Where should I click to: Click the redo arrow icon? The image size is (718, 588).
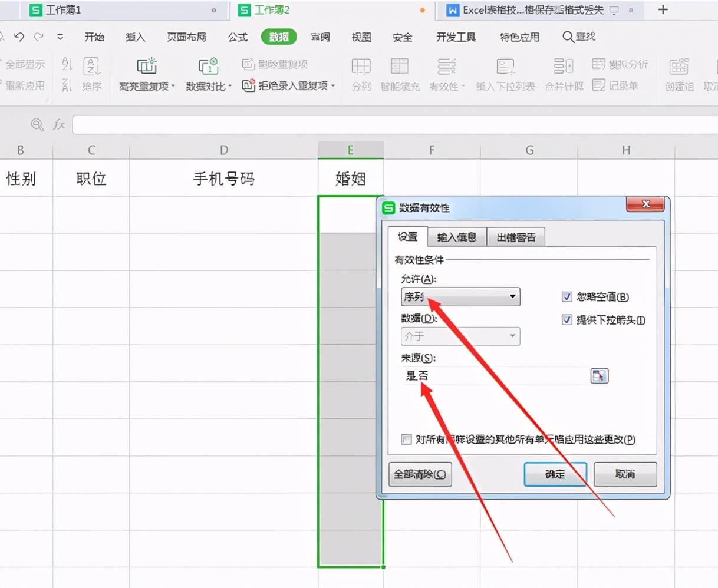[39, 37]
